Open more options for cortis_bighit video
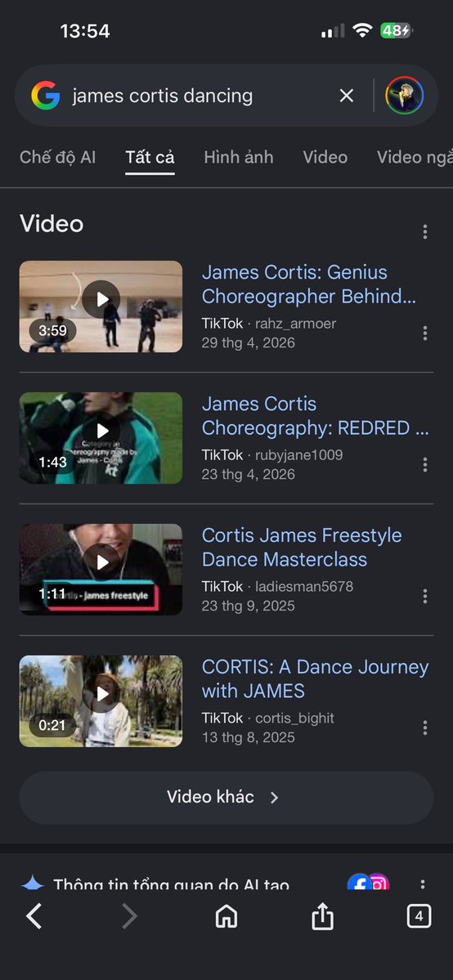 coord(425,727)
